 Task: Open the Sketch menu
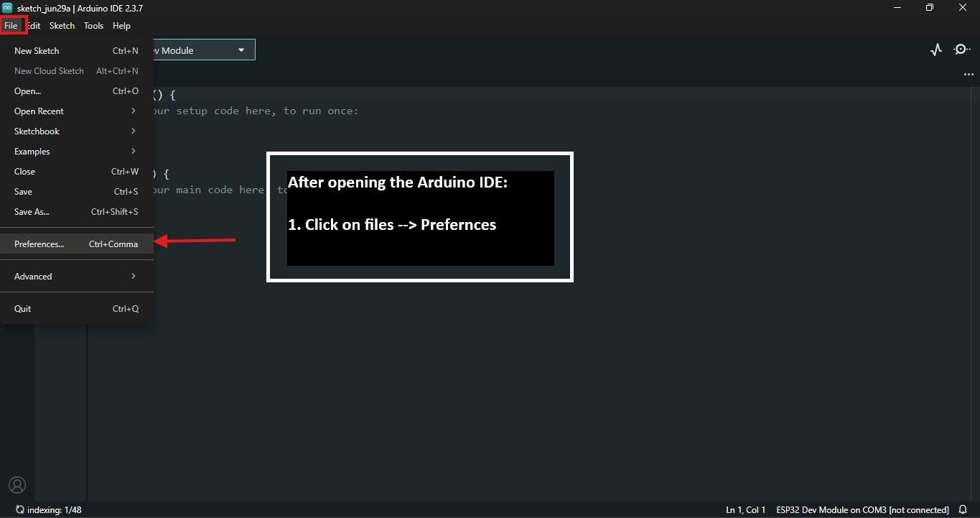62,26
